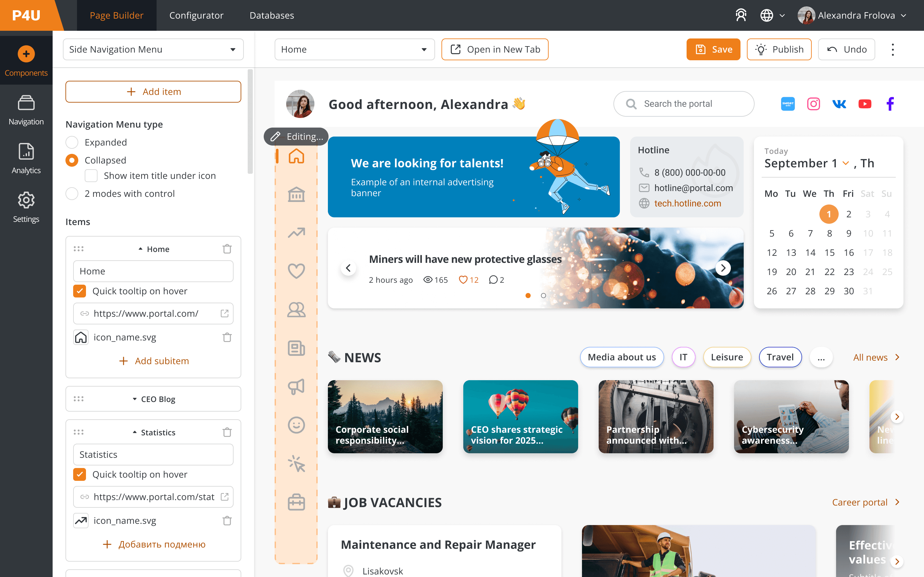Open the Analytics sidebar panel
Viewport: 924px width, 577px height.
[x=26, y=158]
